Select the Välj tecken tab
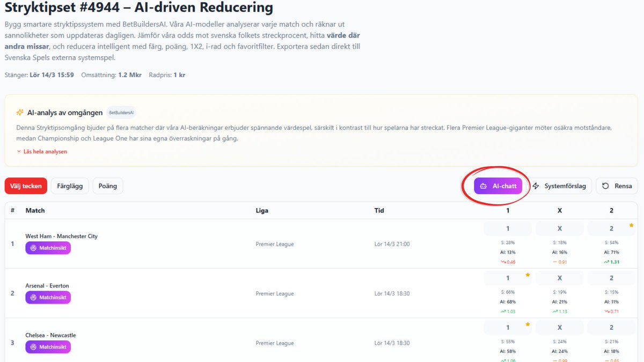644x362 pixels. (x=26, y=186)
